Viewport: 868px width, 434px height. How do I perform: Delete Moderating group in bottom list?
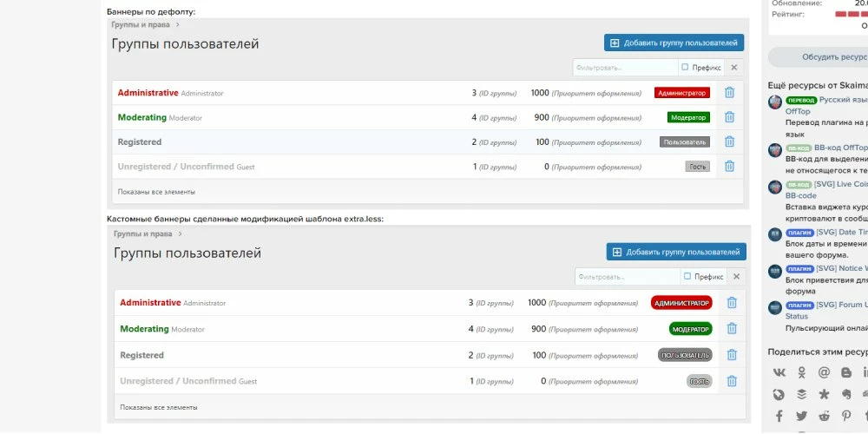pyautogui.click(x=732, y=328)
